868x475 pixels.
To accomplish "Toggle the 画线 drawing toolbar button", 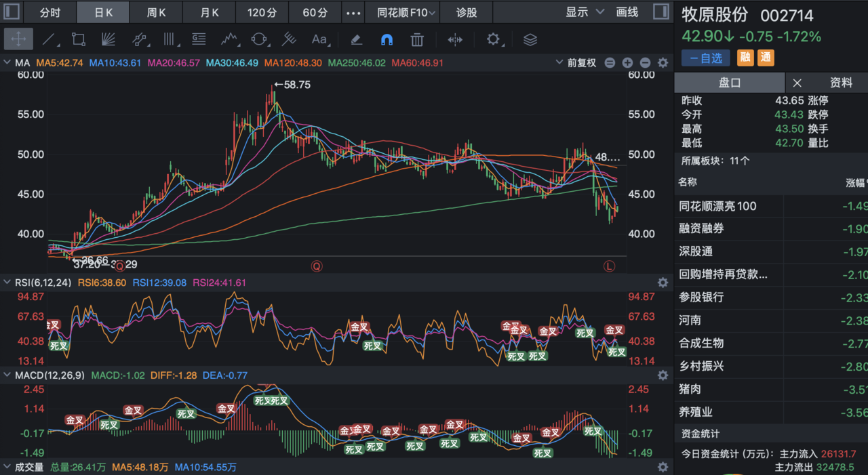I will point(627,12).
